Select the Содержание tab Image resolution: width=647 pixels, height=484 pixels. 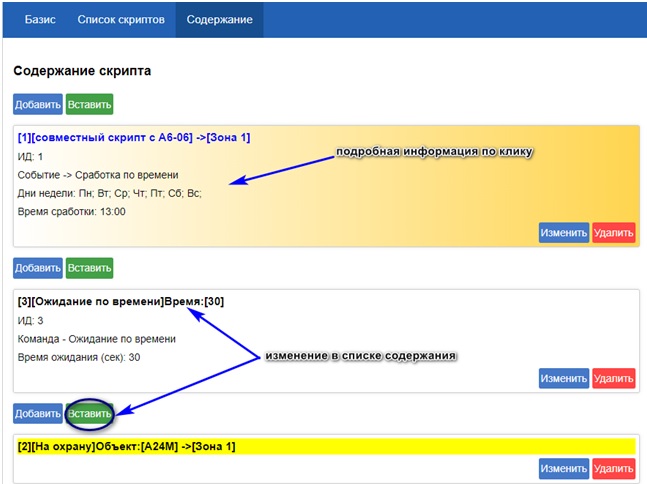[219, 20]
